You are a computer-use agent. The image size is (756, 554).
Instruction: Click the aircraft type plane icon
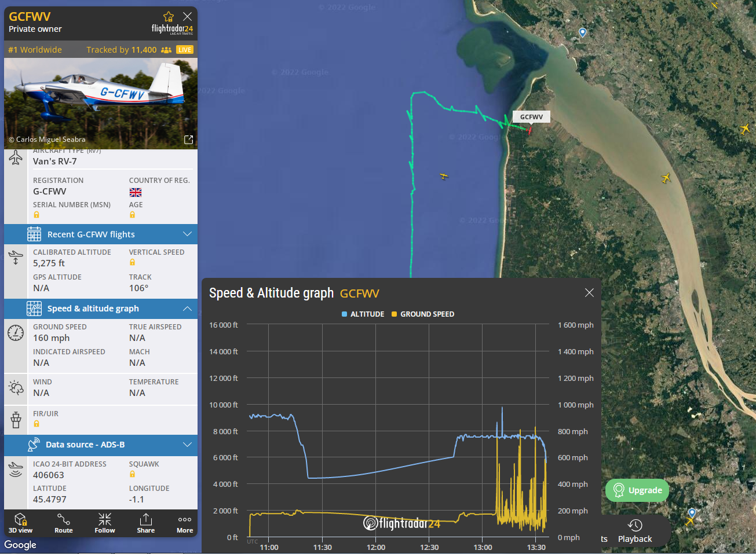coord(16,157)
